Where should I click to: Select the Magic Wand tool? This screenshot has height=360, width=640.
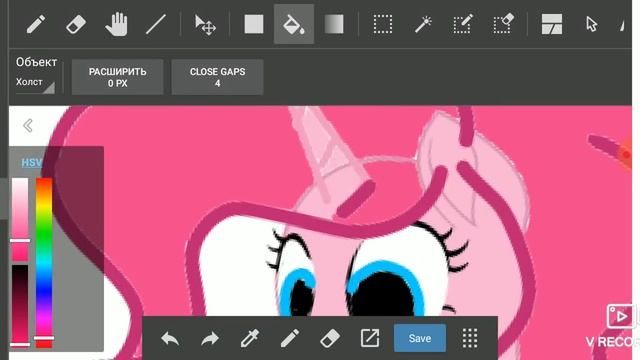(423, 24)
